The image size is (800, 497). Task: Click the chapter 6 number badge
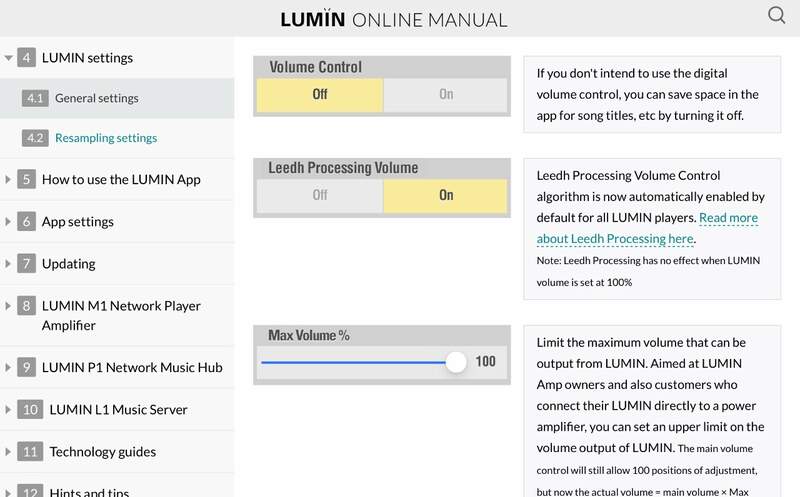click(27, 221)
